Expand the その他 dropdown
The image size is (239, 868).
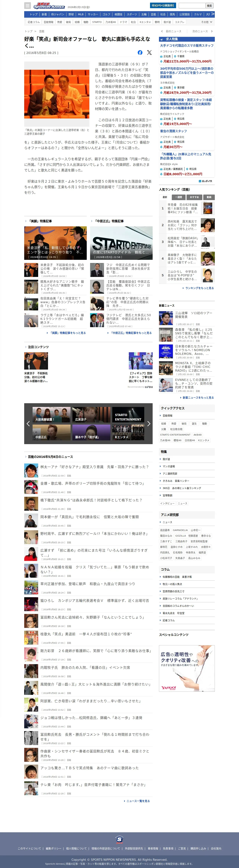pyautogui.click(x=207, y=22)
